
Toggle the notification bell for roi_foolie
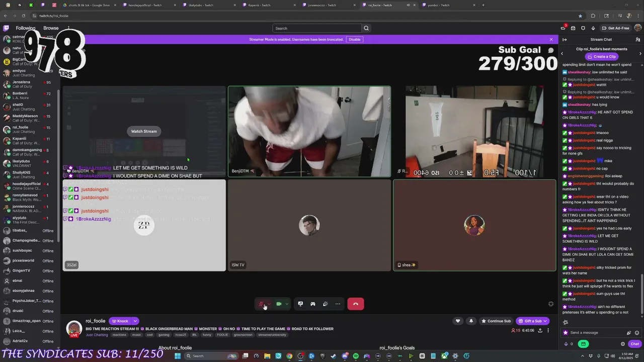click(471, 321)
